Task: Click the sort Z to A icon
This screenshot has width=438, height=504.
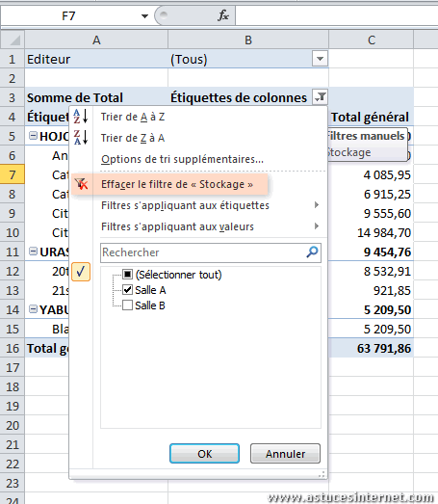Action: (x=80, y=138)
